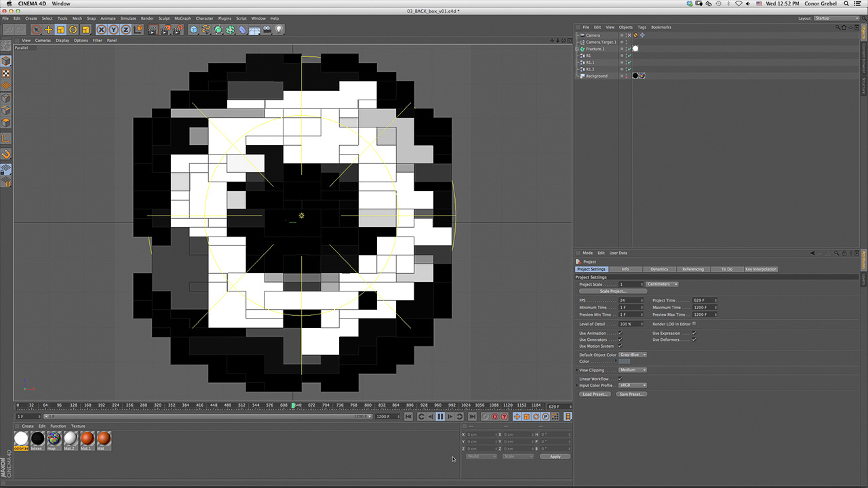This screenshot has height=488, width=868.
Task: Open the Default Object Color dropdown
Action: click(x=633, y=354)
